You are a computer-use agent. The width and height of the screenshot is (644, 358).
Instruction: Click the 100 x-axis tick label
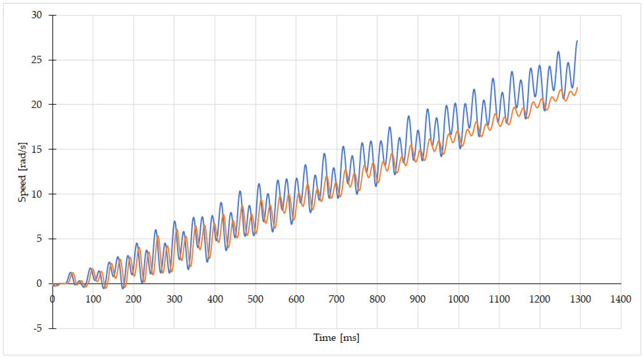[93, 299]
